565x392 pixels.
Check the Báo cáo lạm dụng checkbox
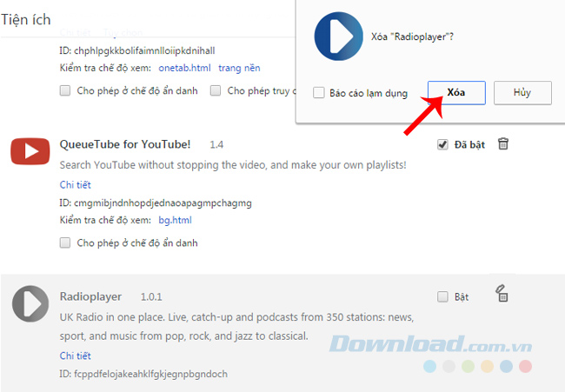(x=318, y=93)
